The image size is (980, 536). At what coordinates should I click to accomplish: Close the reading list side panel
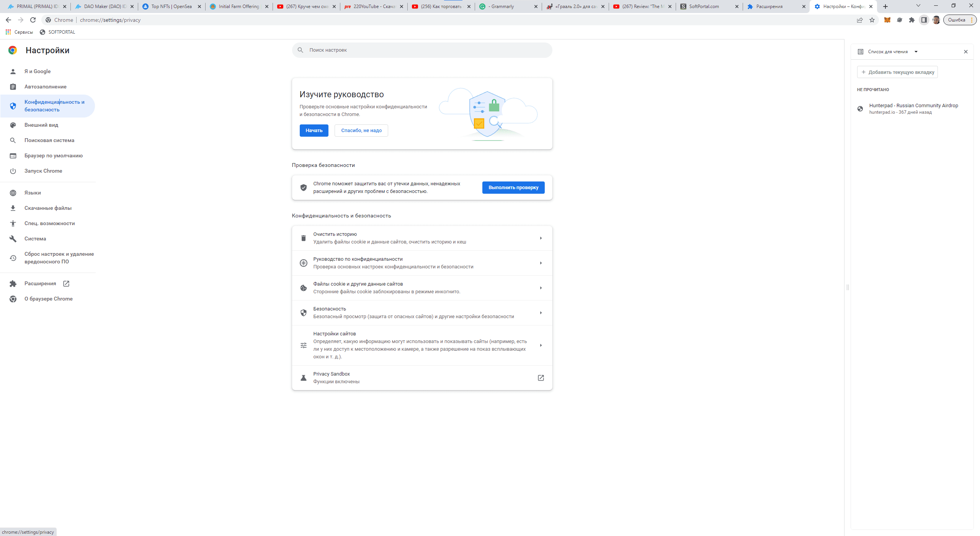click(x=965, y=52)
